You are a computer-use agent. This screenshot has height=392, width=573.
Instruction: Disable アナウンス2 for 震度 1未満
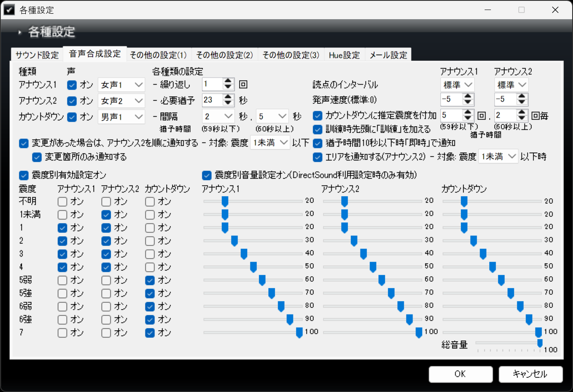tap(106, 215)
